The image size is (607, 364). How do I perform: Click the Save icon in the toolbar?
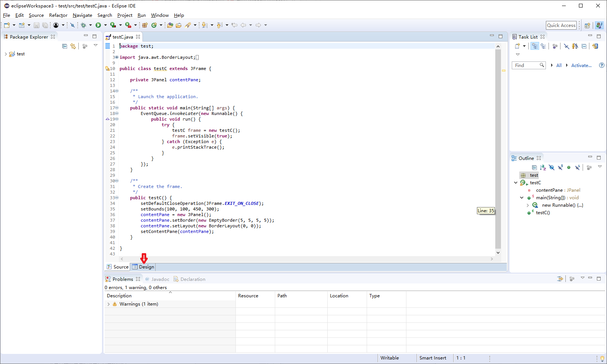pyautogui.click(x=36, y=25)
